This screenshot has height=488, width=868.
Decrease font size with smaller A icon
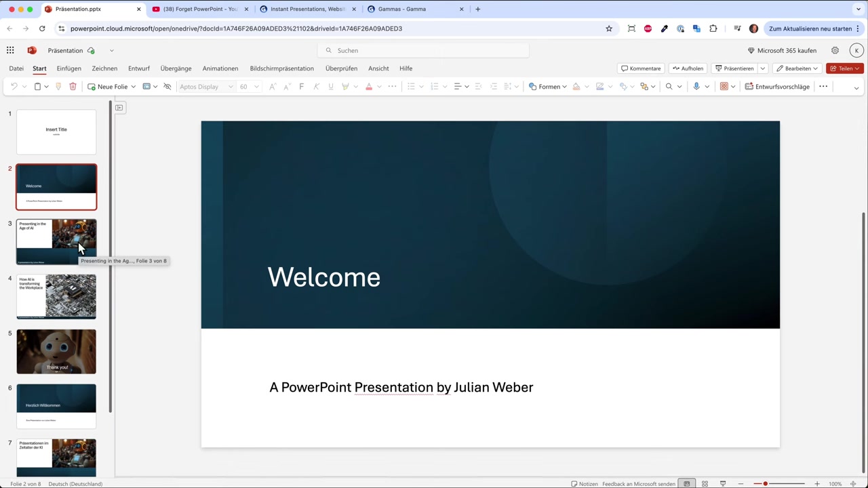pos(287,87)
